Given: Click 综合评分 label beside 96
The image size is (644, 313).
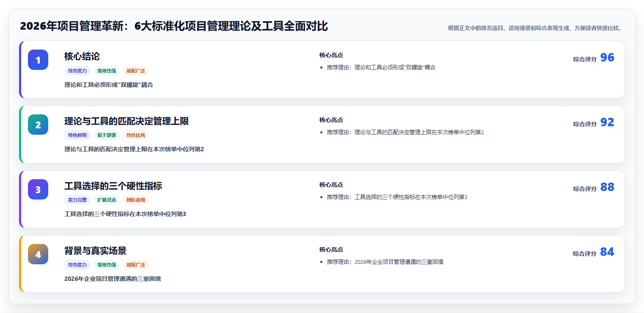Looking at the screenshot, I should (585, 59).
